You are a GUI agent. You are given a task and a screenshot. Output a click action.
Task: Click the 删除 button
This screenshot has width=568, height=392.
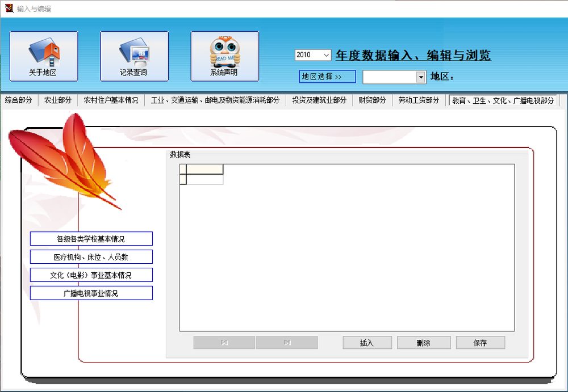[x=424, y=343]
